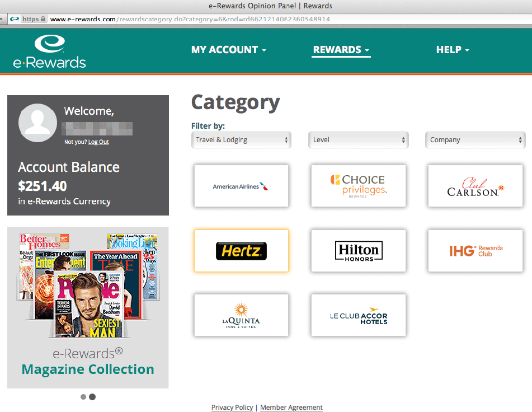The height and width of the screenshot is (412, 532).
Task: Show the first carousel slide dot
Action: point(83,397)
